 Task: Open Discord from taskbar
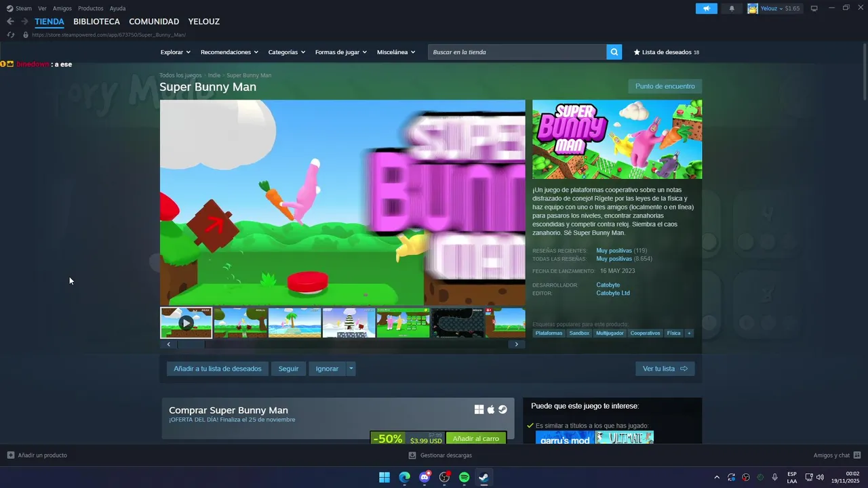pos(425,477)
